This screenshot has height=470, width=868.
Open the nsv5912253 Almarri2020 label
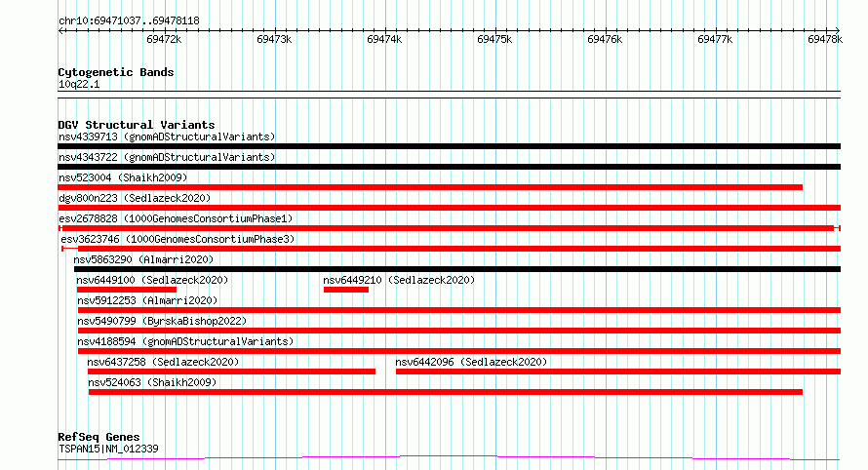(x=147, y=300)
